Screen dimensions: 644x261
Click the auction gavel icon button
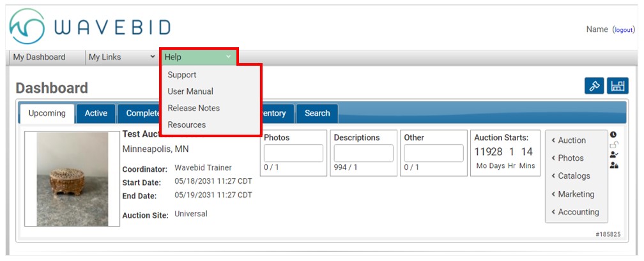tap(594, 86)
